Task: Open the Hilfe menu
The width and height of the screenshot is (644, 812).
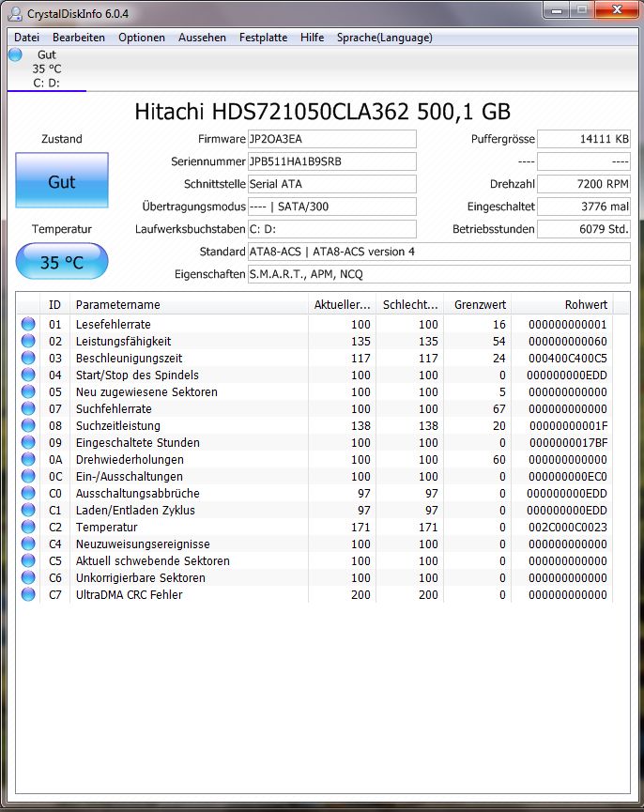Action: [x=312, y=38]
